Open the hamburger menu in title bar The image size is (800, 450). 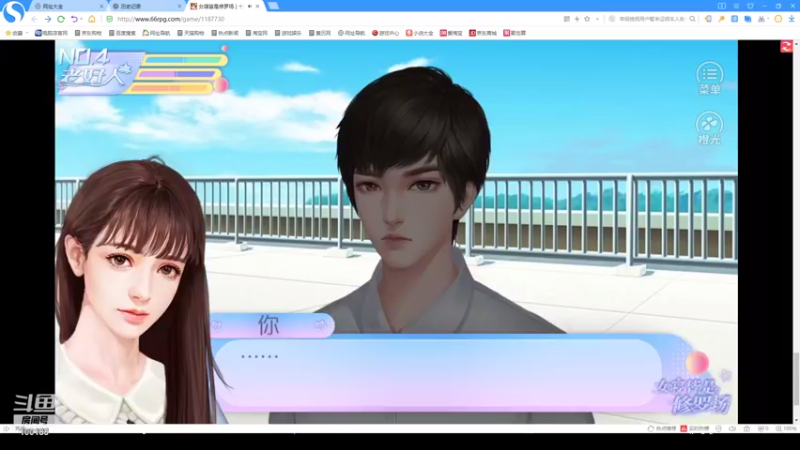click(x=736, y=6)
